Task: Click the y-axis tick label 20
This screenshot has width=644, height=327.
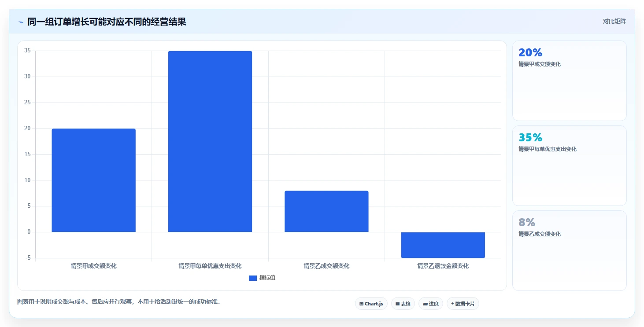Action: [27, 129]
